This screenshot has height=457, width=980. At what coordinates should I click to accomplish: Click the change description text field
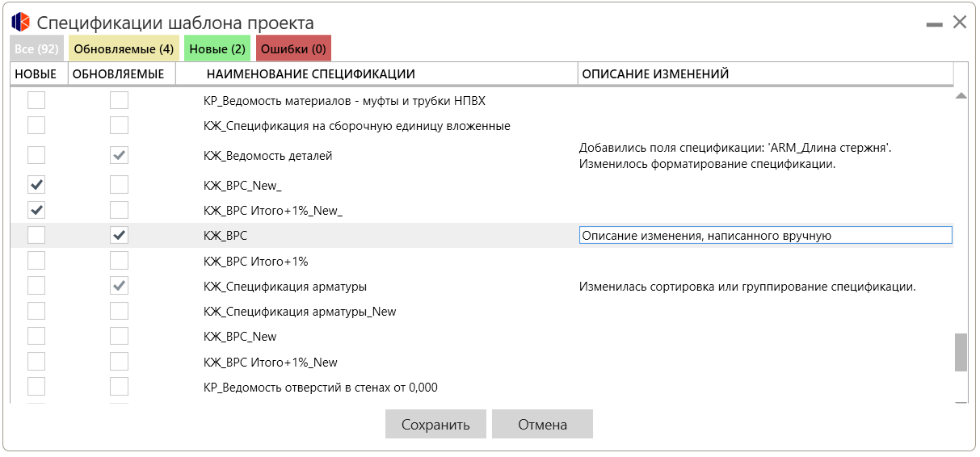pyautogui.click(x=765, y=236)
